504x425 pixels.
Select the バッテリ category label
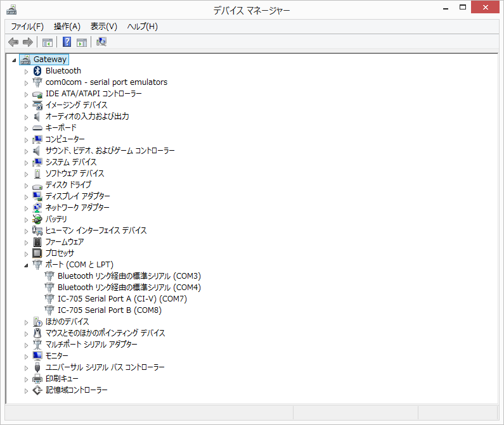tap(56, 219)
